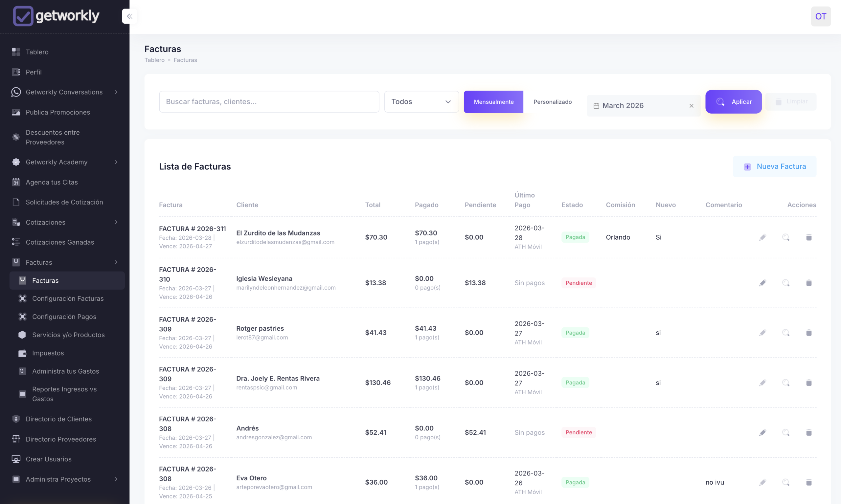Screen dimensions: 841x504
Task: Click delete trash icon for Iglesia Wesleyana invoice
Action: coord(809,283)
